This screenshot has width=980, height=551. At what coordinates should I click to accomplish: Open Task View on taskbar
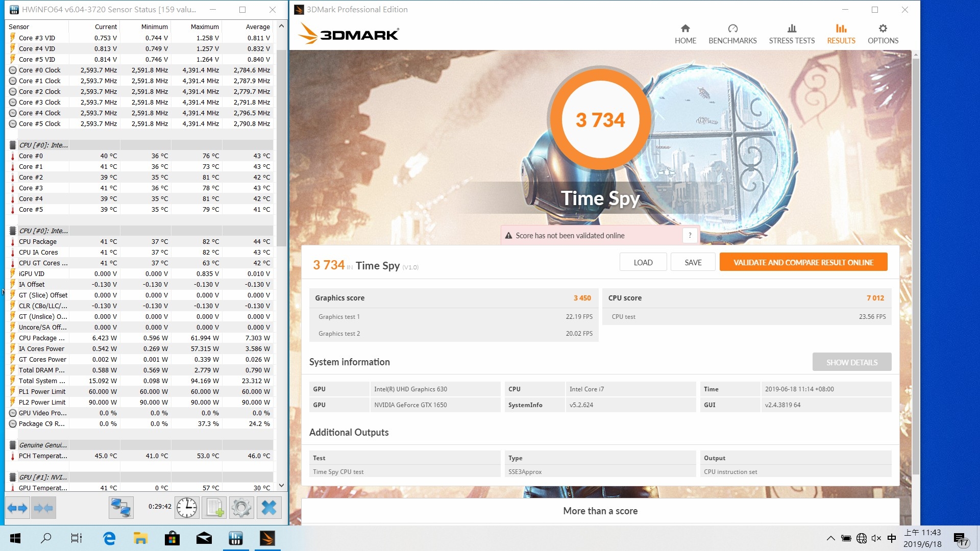click(x=77, y=538)
